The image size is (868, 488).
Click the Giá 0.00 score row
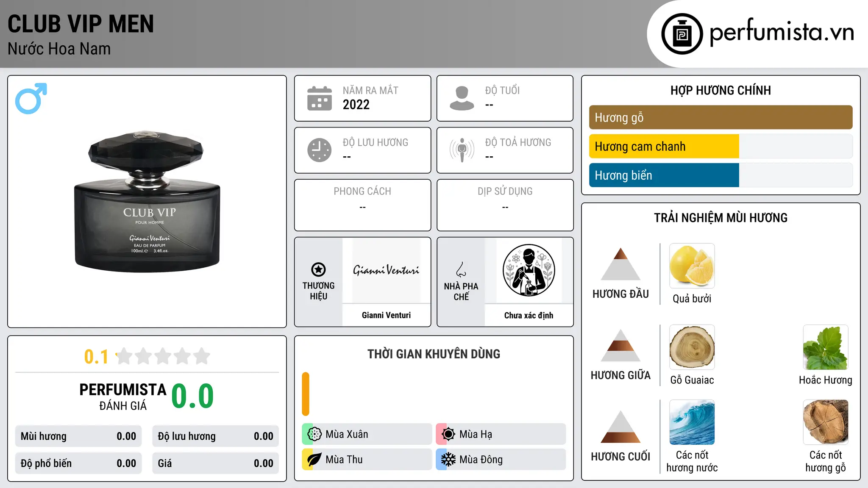tap(215, 463)
